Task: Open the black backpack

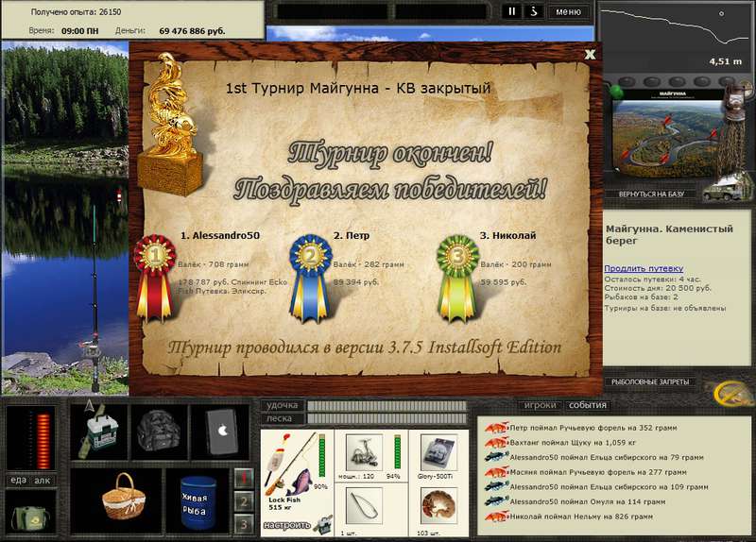Action: click(x=159, y=432)
